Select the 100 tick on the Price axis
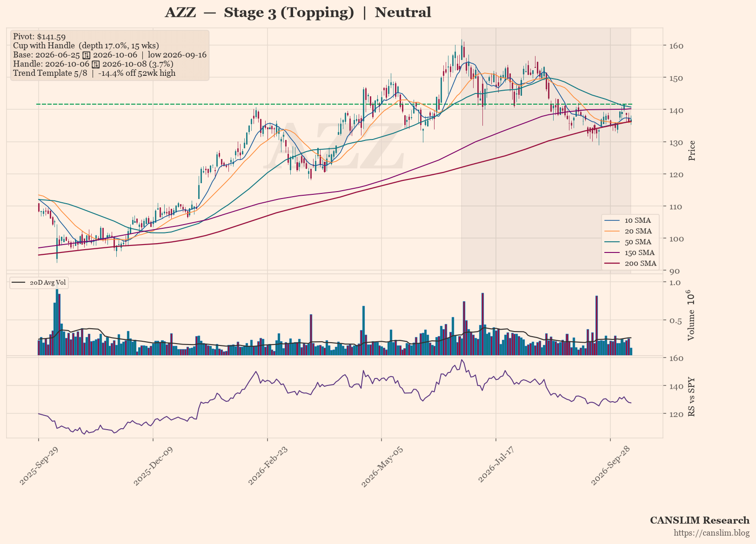This screenshot has width=756, height=544. 676,239
